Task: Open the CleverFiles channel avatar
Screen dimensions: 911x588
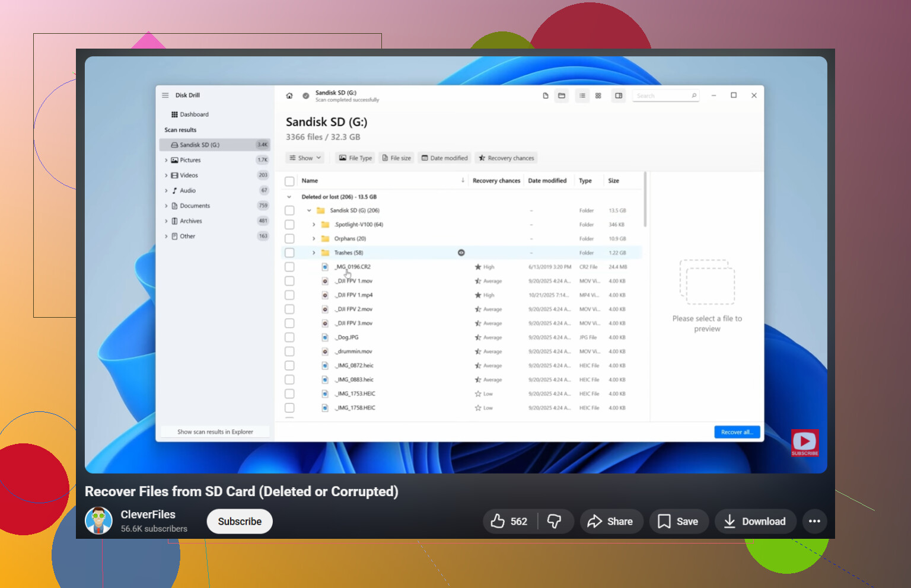Action: [98, 520]
